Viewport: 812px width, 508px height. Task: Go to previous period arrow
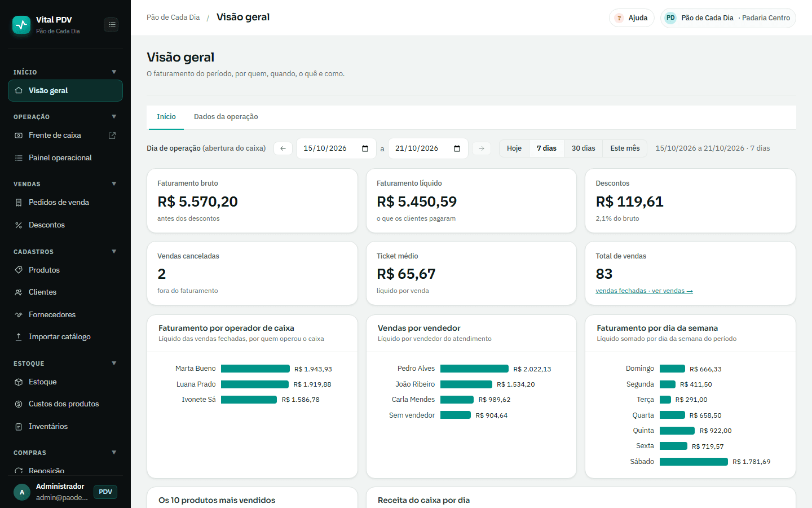pos(283,148)
